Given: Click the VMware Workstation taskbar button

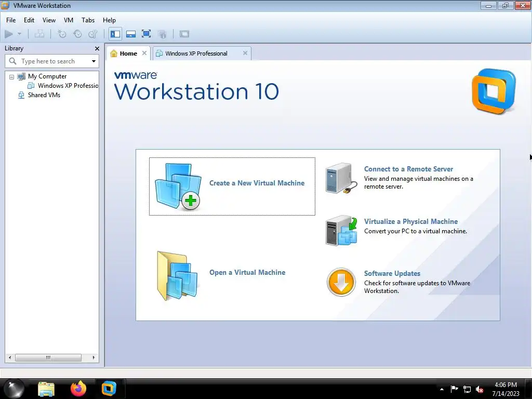Looking at the screenshot, I should 109,389.
